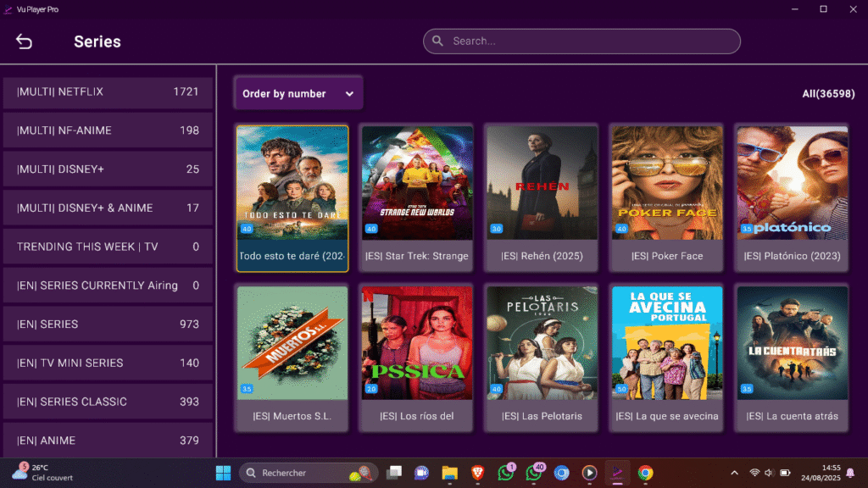
Task: Launch Brave browser from the taskbar
Action: (478, 473)
